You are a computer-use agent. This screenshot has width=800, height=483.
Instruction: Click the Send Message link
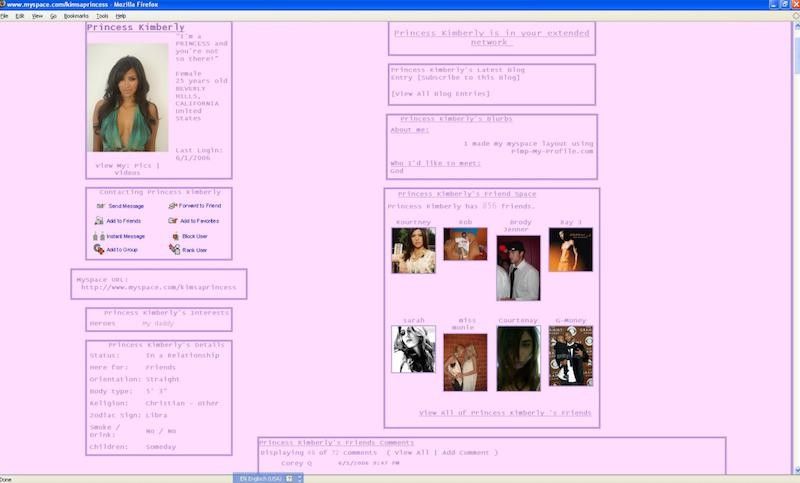click(x=126, y=206)
